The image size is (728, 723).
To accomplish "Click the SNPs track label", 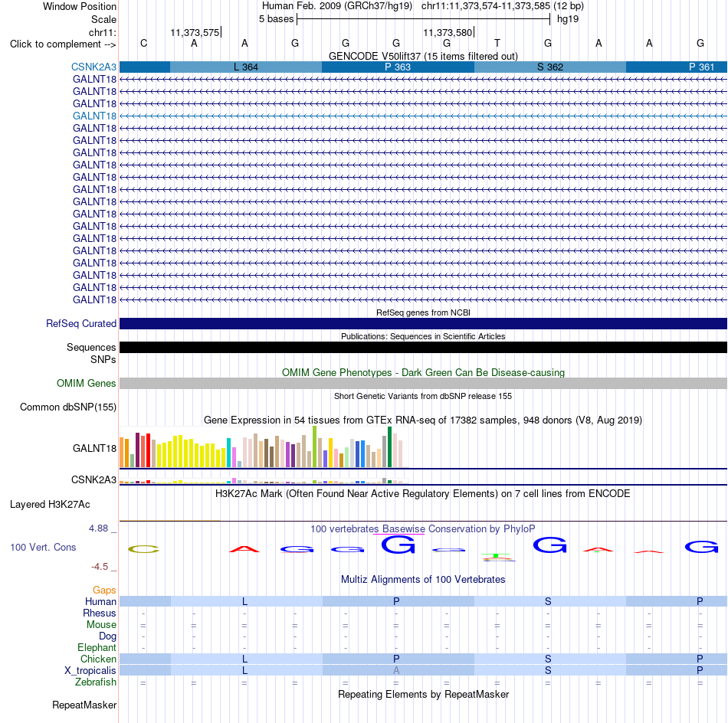I will point(103,360).
